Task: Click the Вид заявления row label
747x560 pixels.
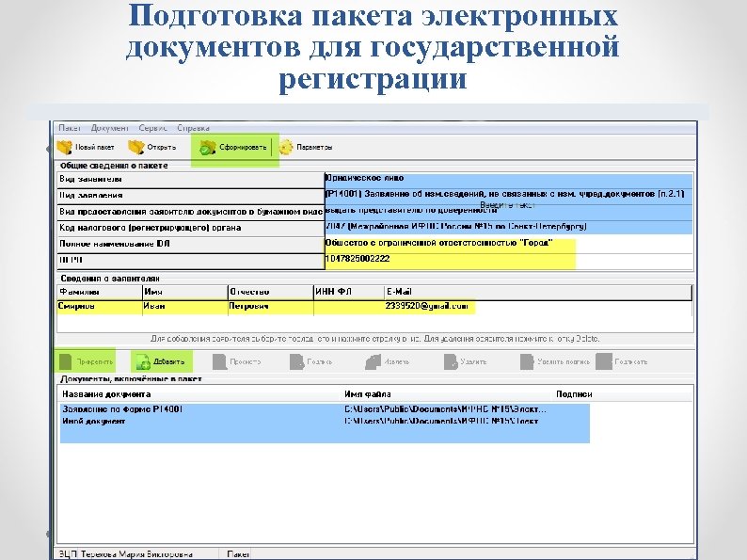Action: [91, 196]
